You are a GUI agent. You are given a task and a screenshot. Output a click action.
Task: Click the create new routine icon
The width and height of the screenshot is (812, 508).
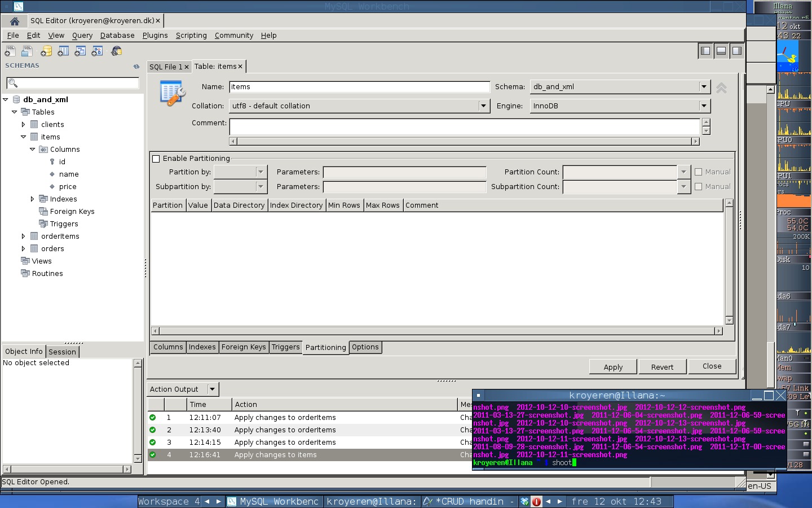click(97, 51)
